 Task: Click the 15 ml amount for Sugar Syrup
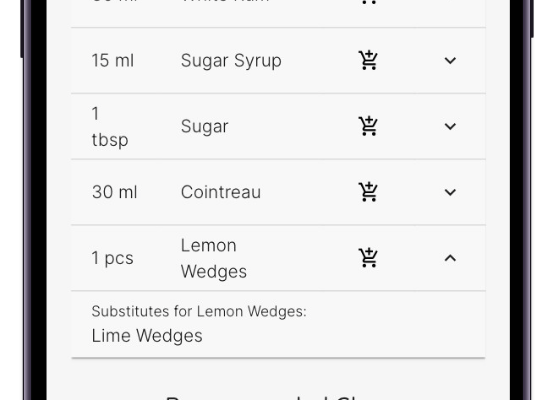(113, 60)
